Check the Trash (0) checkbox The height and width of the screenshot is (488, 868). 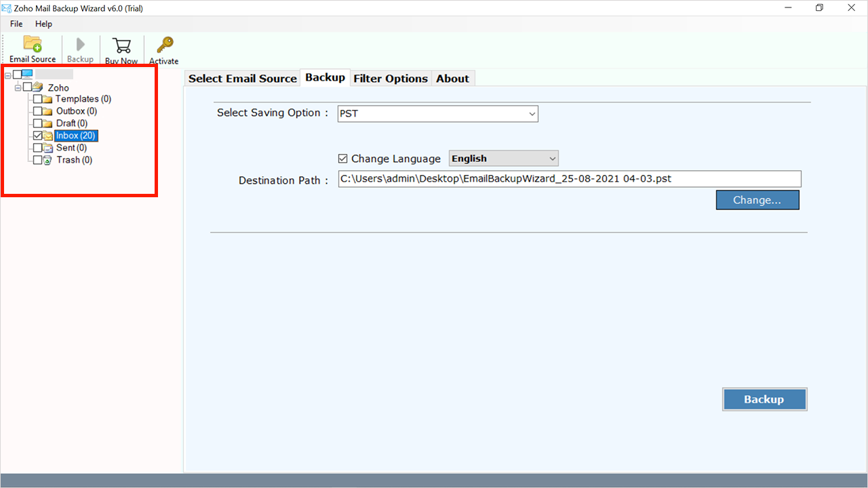click(38, 160)
